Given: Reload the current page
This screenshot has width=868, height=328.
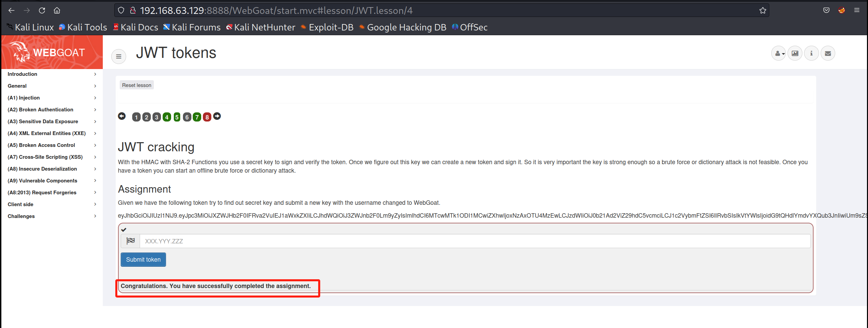Looking at the screenshot, I should [x=42, y=10].
